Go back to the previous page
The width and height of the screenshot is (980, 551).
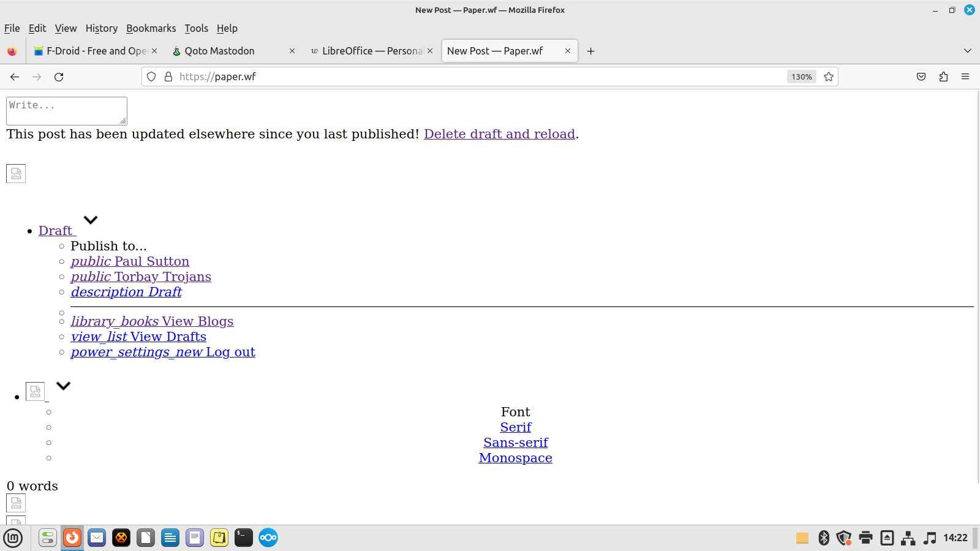(x=15, y=77)
